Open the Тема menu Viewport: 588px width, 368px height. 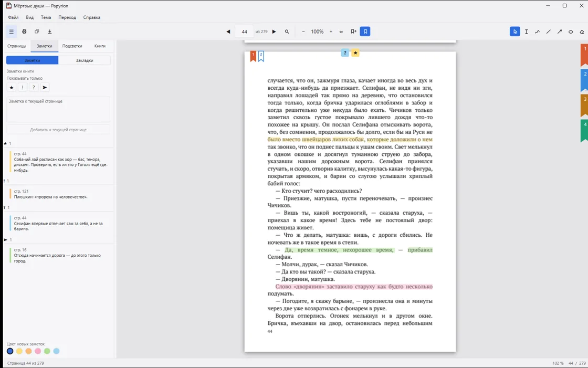(46, 17)
